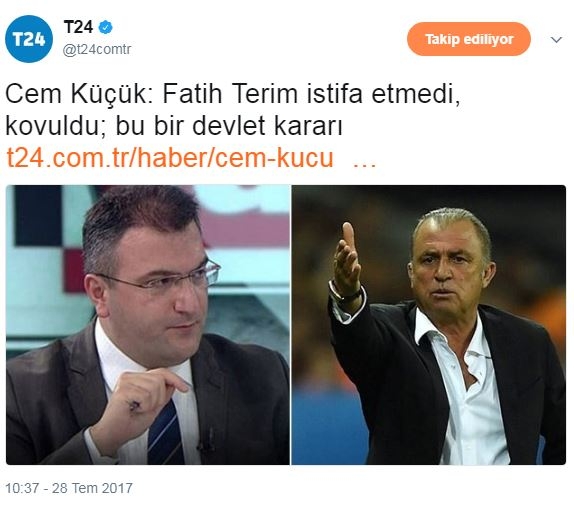The image size is (574, 508).
Task: Expand the truncated link ellipsis
Action: click(x=364, y=164)
